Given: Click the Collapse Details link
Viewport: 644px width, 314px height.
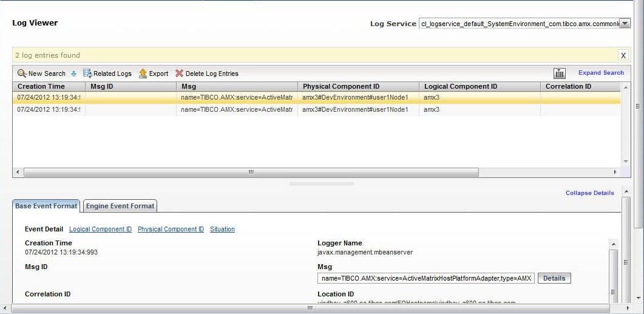Looking at the screenshot, I should point(590,193).
